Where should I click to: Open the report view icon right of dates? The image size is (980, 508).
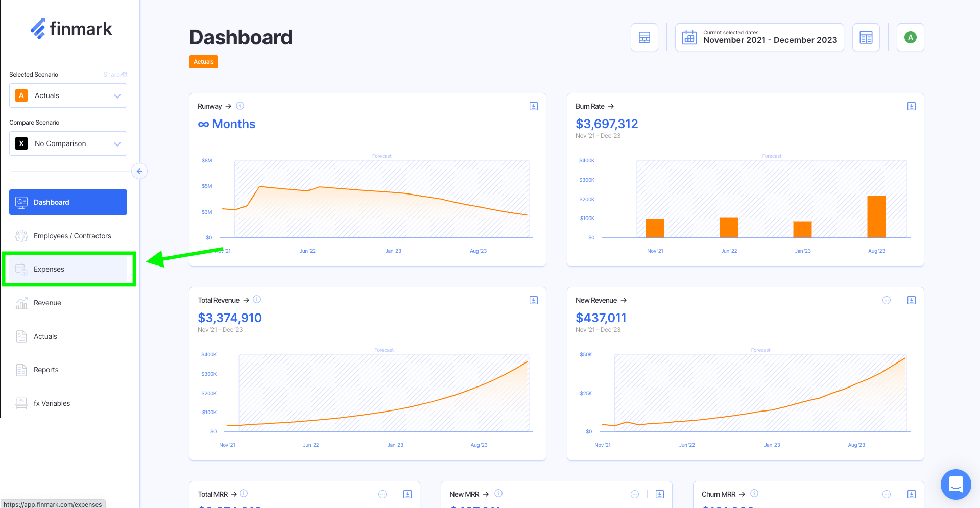(x=866, y=37)
